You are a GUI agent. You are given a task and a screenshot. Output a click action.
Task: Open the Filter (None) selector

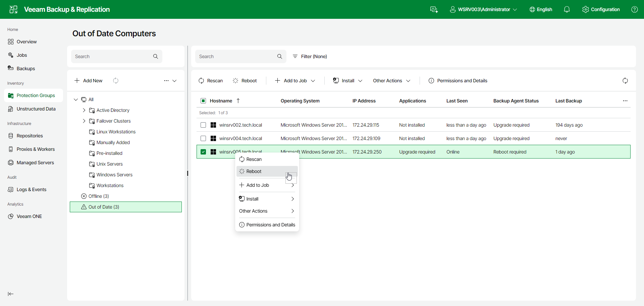(310, 56)
